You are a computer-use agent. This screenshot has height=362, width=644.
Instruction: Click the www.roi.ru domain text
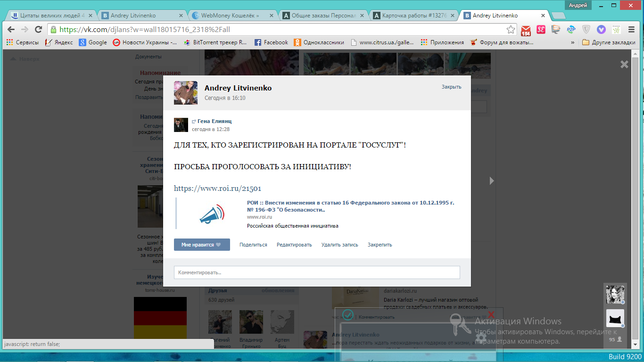pos(260,217)
